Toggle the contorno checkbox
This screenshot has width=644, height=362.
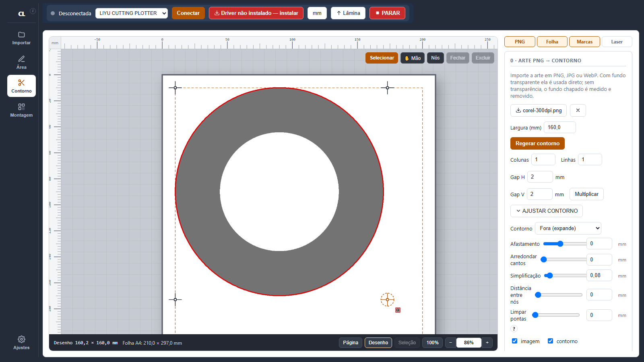550,341
